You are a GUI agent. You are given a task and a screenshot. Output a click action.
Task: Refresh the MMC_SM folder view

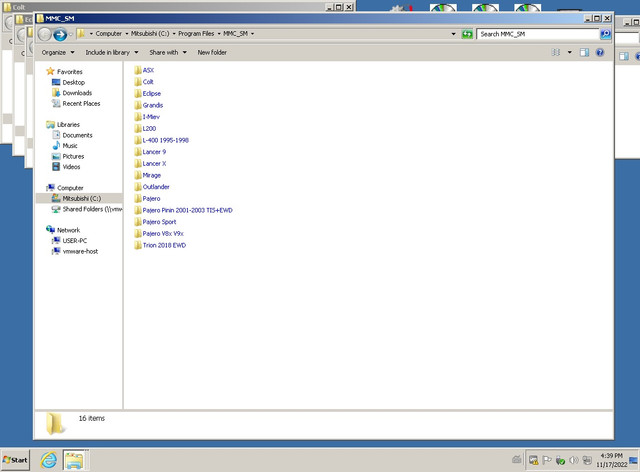[x=467, y=34]
